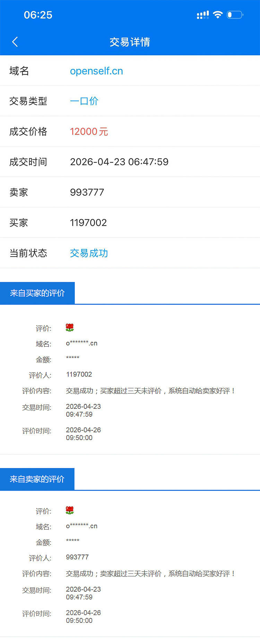Viewport: 260px width, 644px height.
Task: Tap the flower rating icon in buyer review
Action: [70, 328]
